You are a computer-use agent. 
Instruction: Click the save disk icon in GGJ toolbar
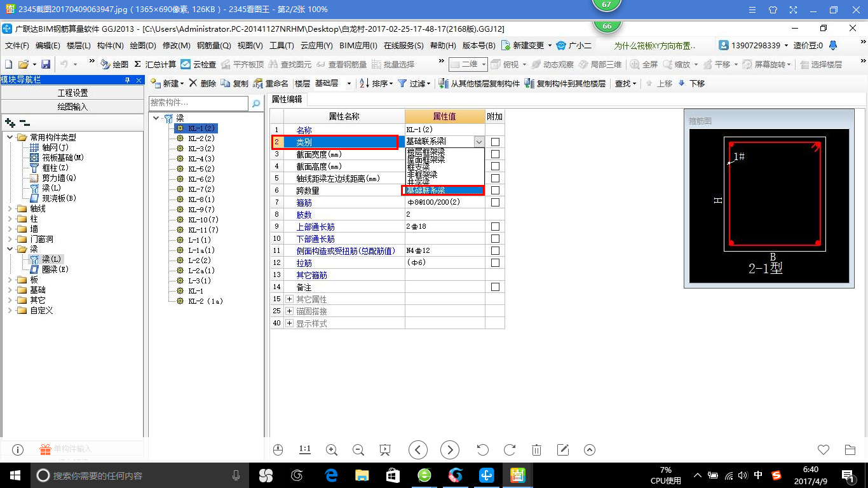[x=46, y=64]
